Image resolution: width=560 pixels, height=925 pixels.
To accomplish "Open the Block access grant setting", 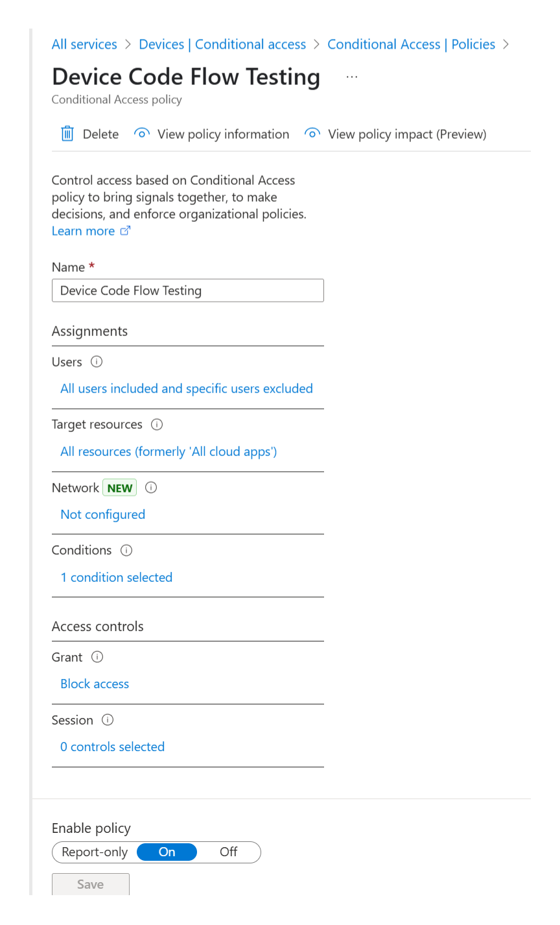I will [x=95, y=684].
